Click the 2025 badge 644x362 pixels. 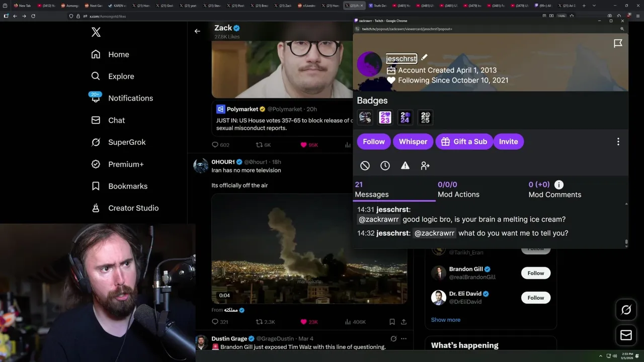[x=425, y=117]
